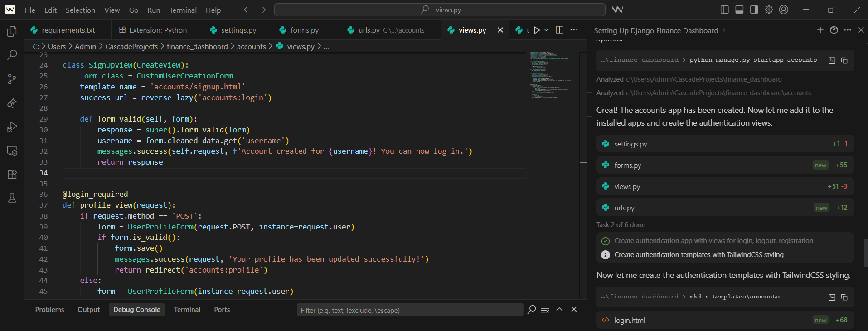The image size is (868, 331).
Task: Select Users in breadcrumb path
Action: 57,46
